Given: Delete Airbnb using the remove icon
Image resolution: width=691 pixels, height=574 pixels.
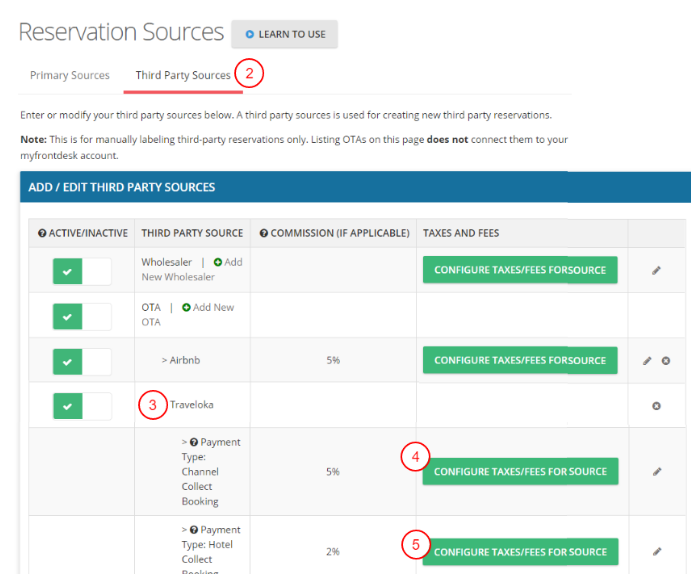Looking at the screenshot, I should 665,361.
